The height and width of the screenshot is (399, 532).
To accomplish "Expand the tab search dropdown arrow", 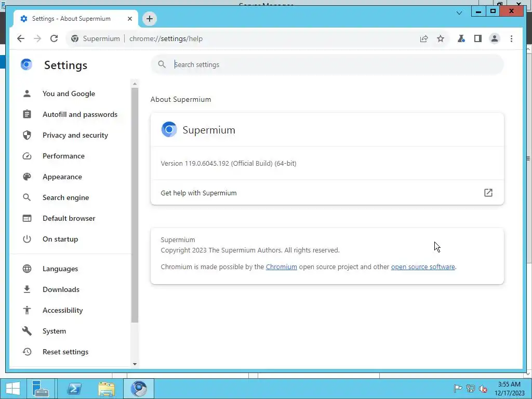I will pos(459,13).
